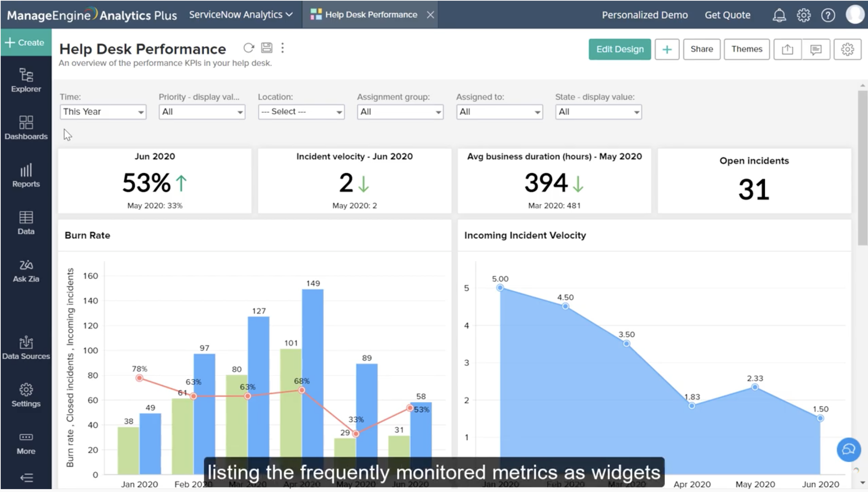Open the live chat support bubble
This screenshot has width=868, height=492.
[848, 450]
